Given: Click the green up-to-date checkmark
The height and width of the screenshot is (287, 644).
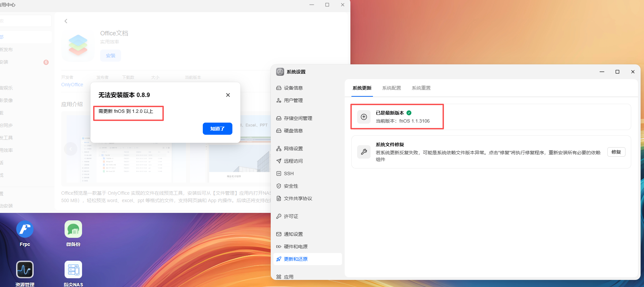Looking at the screenshot, I should click(x=409, y=113).
